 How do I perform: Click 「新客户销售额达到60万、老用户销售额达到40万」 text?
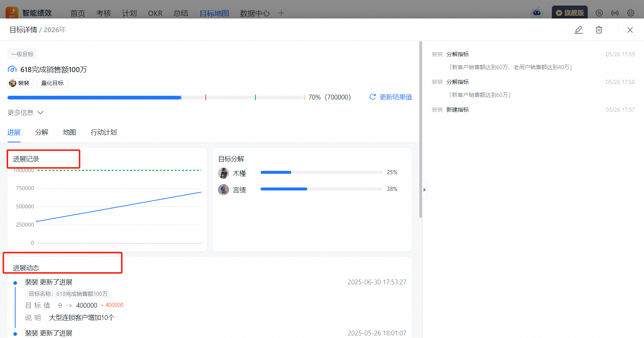[511, 67]
